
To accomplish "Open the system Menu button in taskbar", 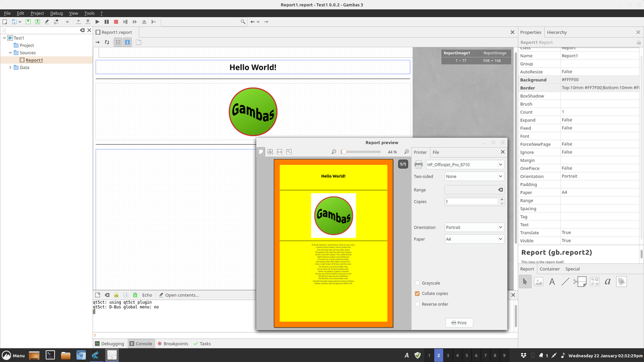I will click(x=14, y=355).
